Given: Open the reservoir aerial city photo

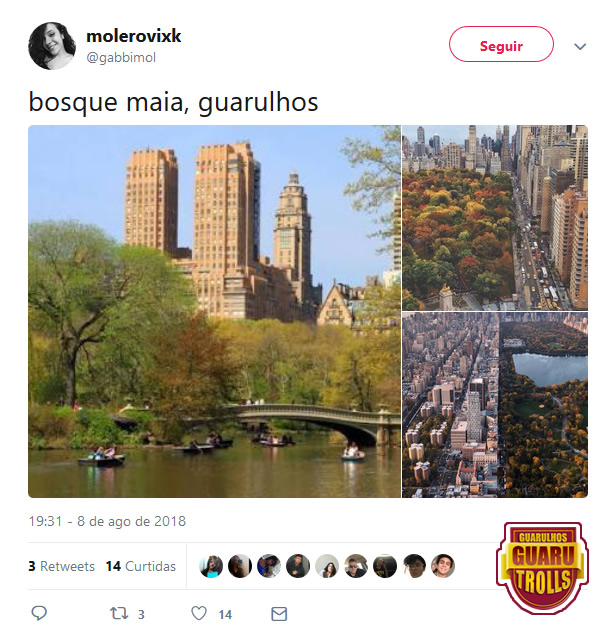Looking at the screenshot, I should 495,405.
